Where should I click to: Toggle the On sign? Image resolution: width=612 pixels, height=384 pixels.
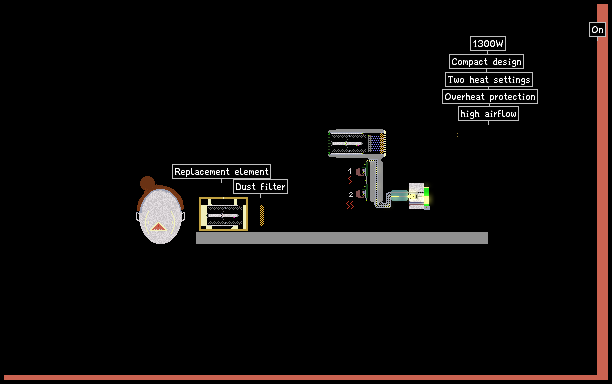(x=597, y=30)
